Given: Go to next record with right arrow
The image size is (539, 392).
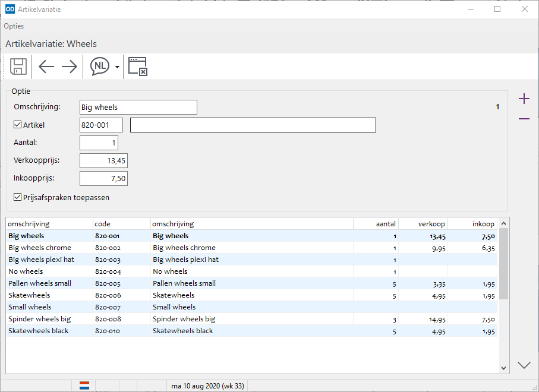Looking at the screenshot, I should (x=70, y=67).
